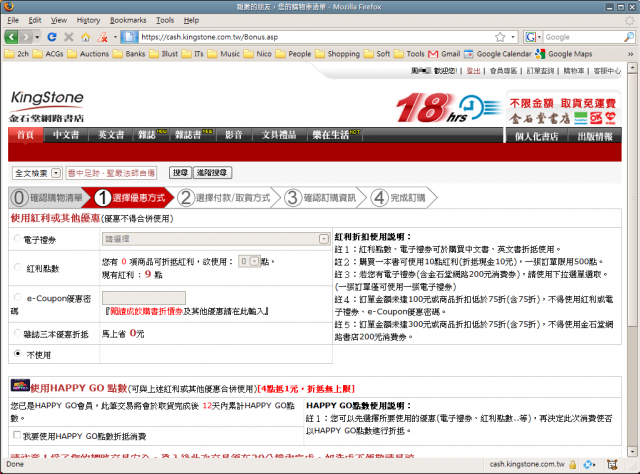Click the KingStone logo
The width and height of the screenshot is (640, 474).
click(x=47, y=107)
